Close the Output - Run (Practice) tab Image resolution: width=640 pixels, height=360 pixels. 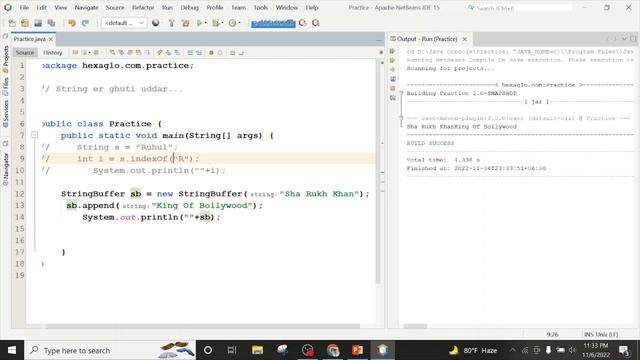(x=464, y=39)
